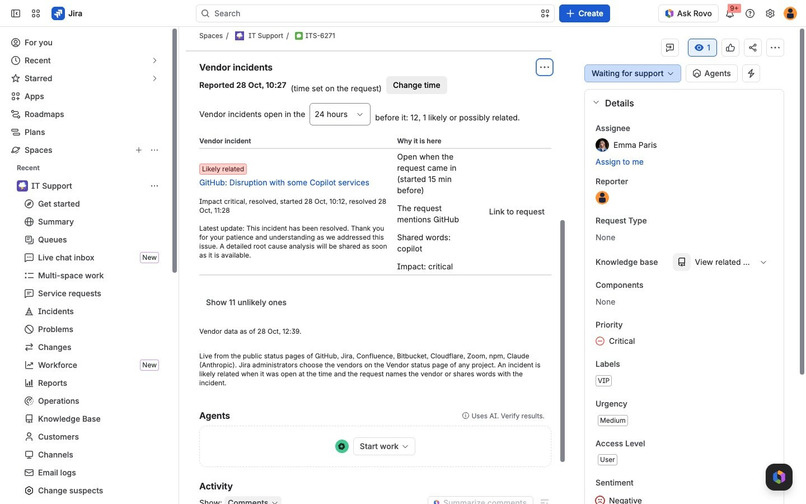The image size is (806, 504).
Task: Click the IT Support breadcrumb icon
Action: (240, 36)
